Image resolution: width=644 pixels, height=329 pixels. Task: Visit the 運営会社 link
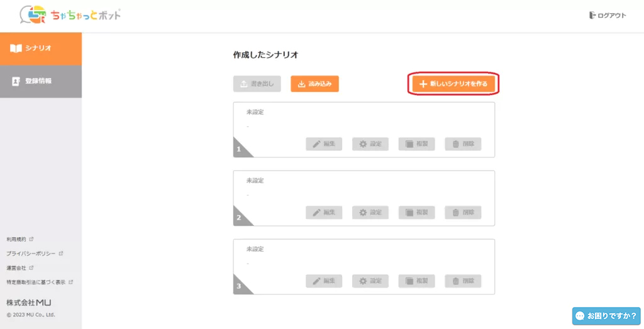coord(16,268)
